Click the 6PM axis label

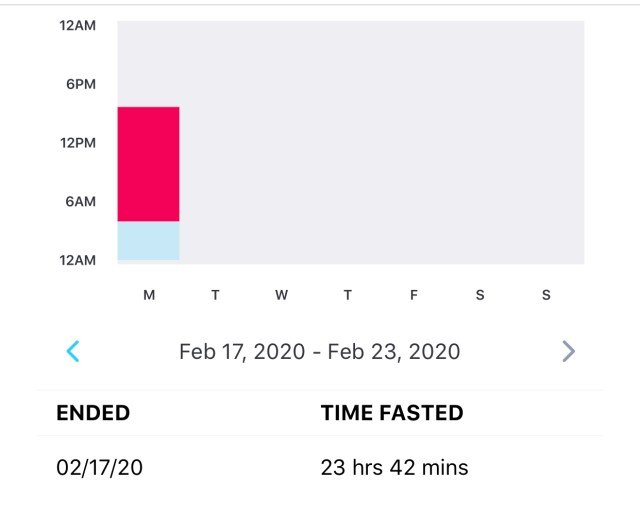pos(81,84)
